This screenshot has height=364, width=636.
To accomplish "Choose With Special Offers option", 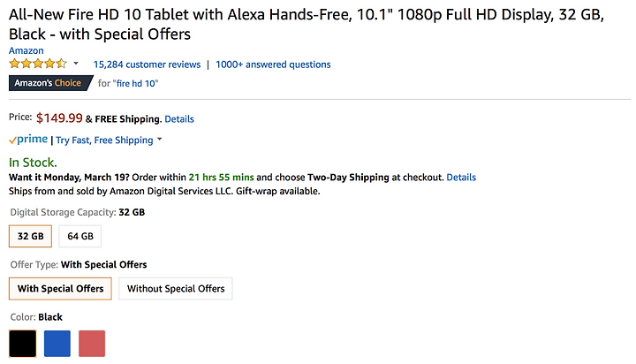I will pyautogui.click(x=60, y=289).
